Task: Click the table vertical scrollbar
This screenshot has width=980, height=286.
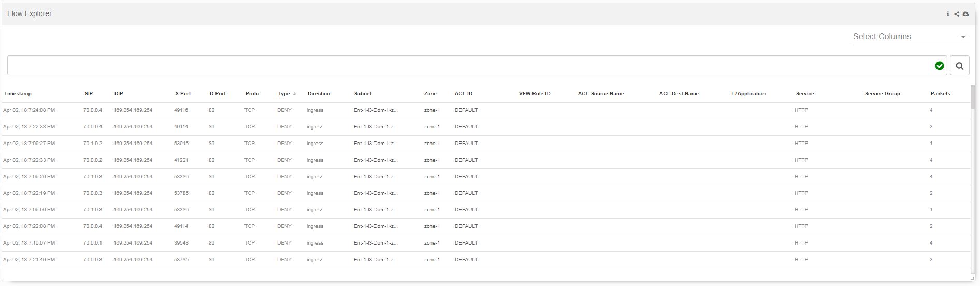Action: [973, 98]
